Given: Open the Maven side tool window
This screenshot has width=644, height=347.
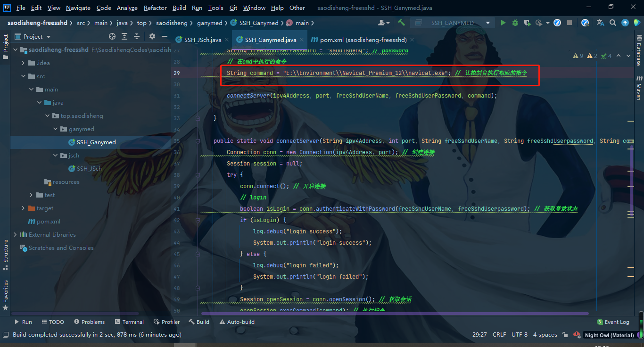Looking at the screenshot, I should coord(639,88).
